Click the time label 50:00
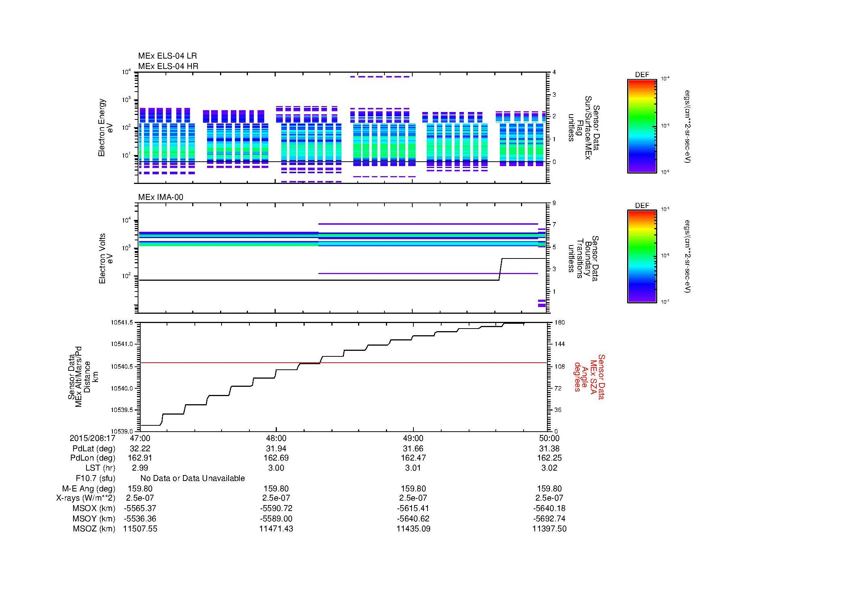 (549, 438)
